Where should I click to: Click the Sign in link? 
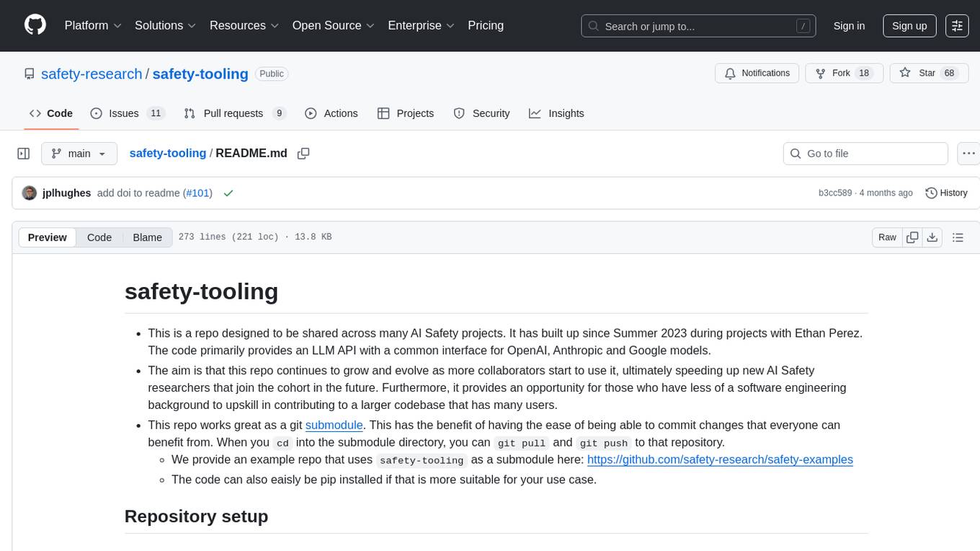(x=849, y=26)
